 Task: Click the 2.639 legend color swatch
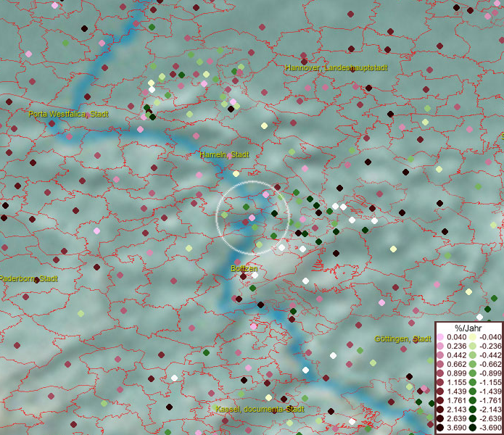pos(440,418)
